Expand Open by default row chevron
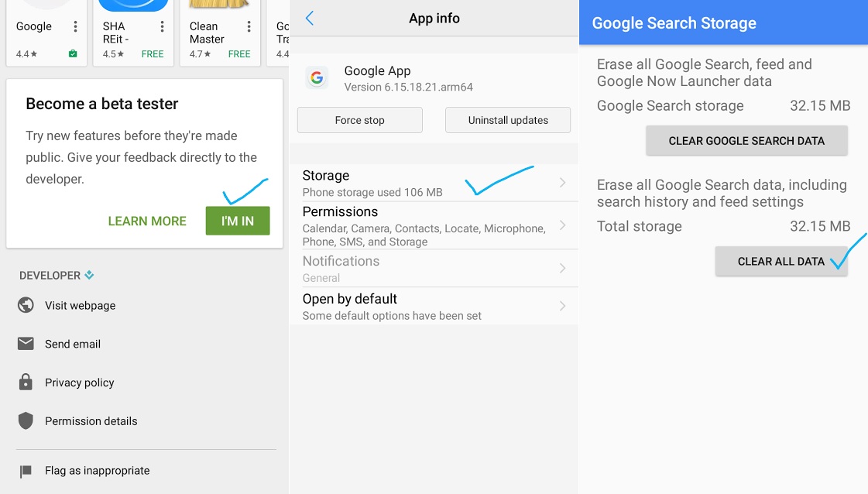Image resolution: width=868 pixels, height=494 pixels. (562, 307)
